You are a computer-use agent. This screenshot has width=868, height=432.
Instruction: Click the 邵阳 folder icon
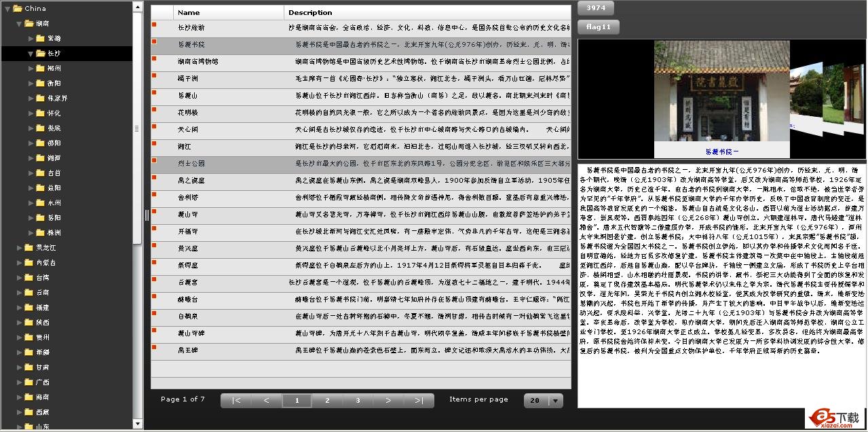coord(40,143)
